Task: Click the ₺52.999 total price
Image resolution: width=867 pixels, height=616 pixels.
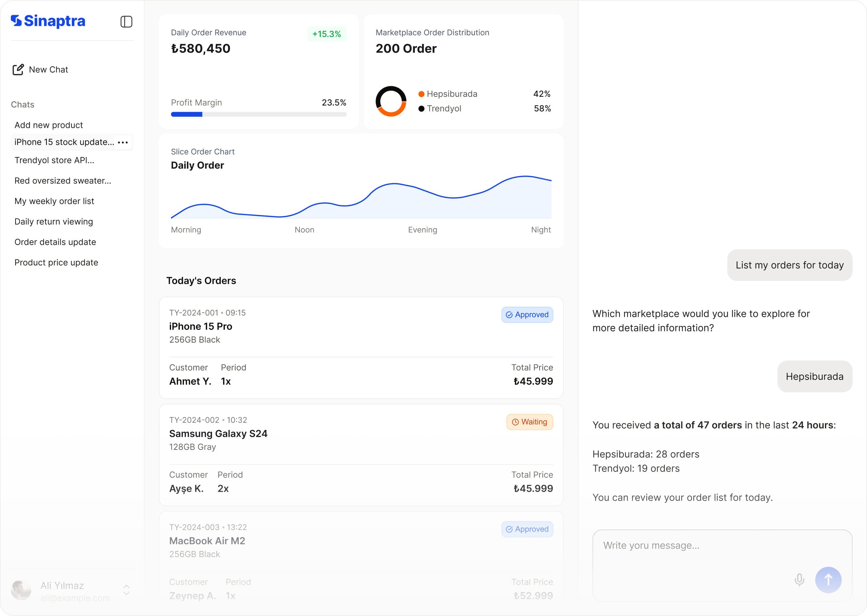Action: coord(533,596)
